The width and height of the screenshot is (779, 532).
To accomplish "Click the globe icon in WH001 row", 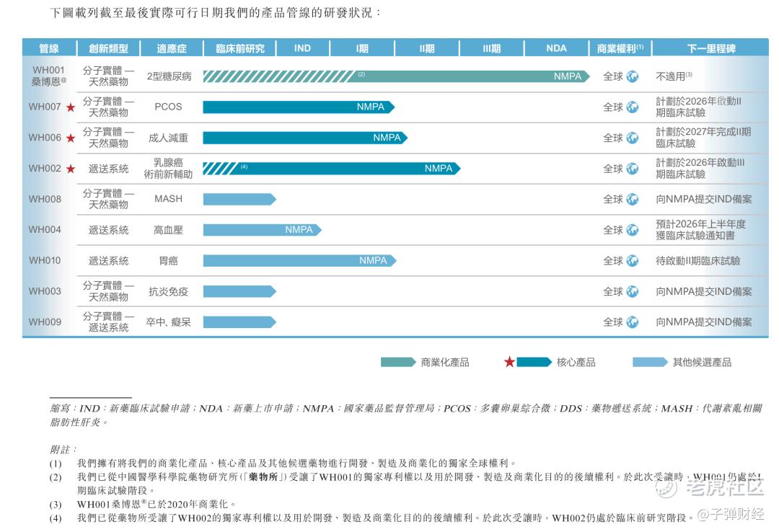I will coord(632,76).
